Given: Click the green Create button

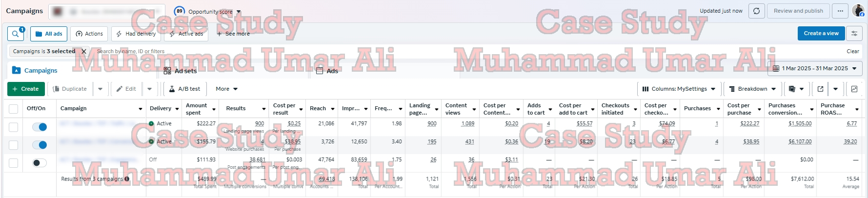Looking at the screenshot, I should [x=26, y=89].
